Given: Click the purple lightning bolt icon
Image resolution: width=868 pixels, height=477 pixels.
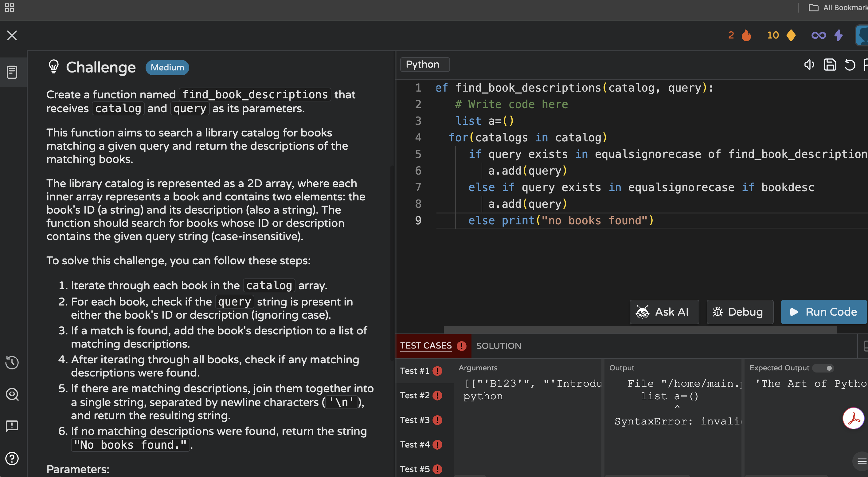Looking at the screenshot, I should 839,35.
